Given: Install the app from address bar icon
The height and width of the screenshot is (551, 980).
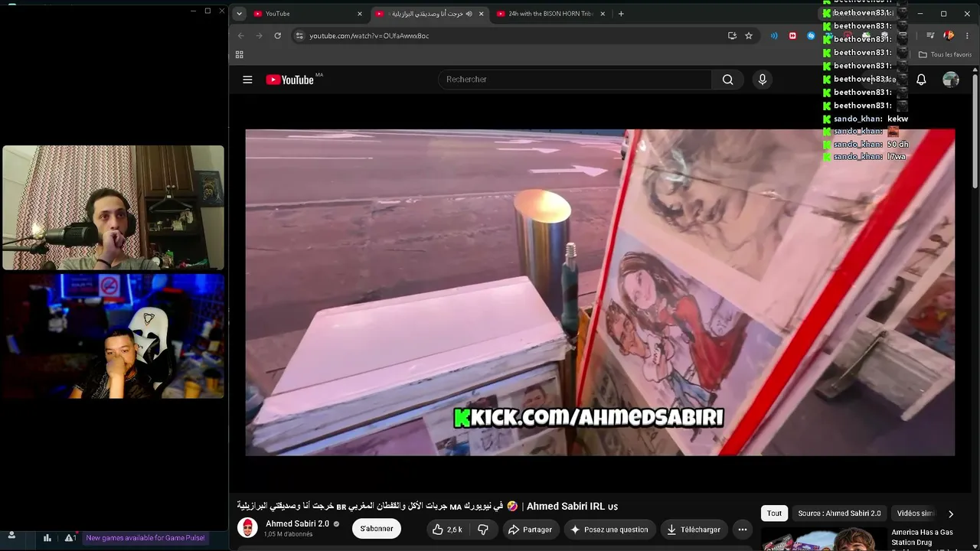Looking at the screenshot, I should 732,35.
